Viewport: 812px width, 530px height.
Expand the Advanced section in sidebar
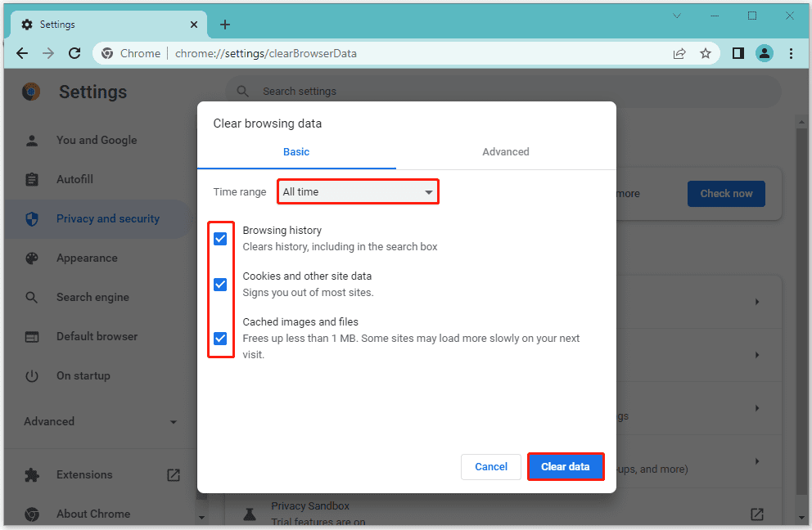100,422
